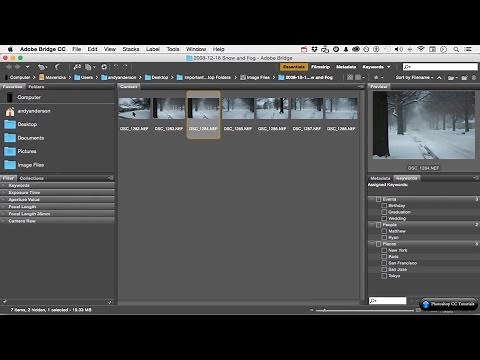Image resolution: width=480 pixels, height=360 pixels.
Task: Open recent file folder icon dropdown
Action: click(x=452, y=78)
